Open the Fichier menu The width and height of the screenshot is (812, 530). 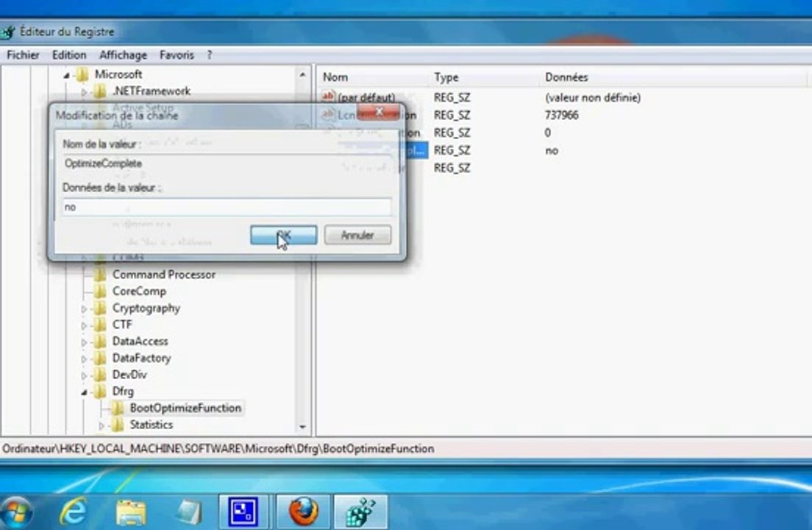(23, 55)
